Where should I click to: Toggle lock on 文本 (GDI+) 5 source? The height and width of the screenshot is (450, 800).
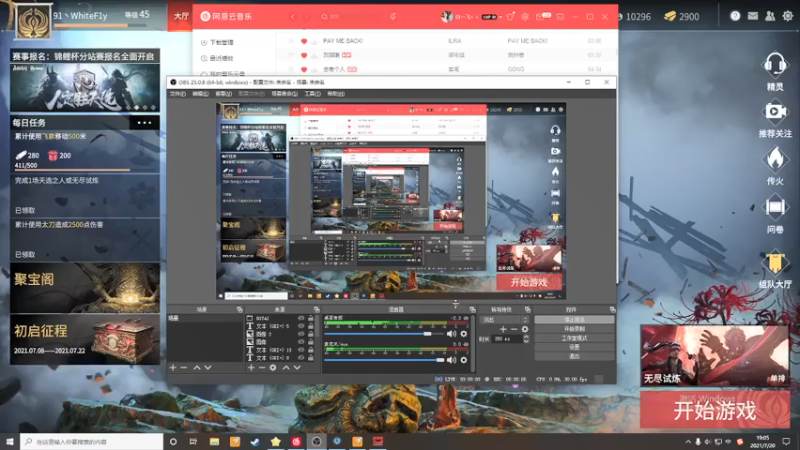(310, 326)
